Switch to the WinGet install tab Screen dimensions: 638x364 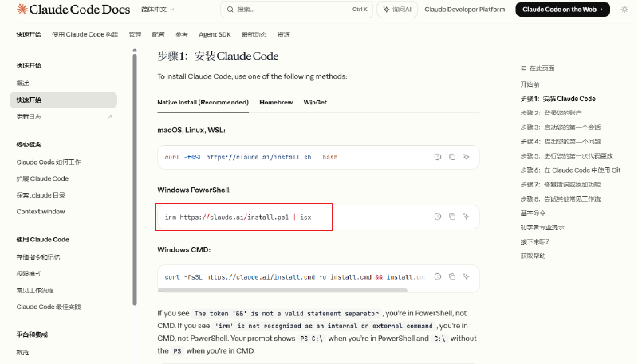(315, 103)
